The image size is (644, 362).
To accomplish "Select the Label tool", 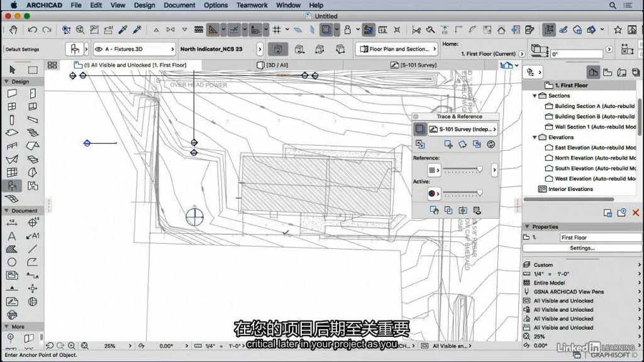I will click(33, 236).
